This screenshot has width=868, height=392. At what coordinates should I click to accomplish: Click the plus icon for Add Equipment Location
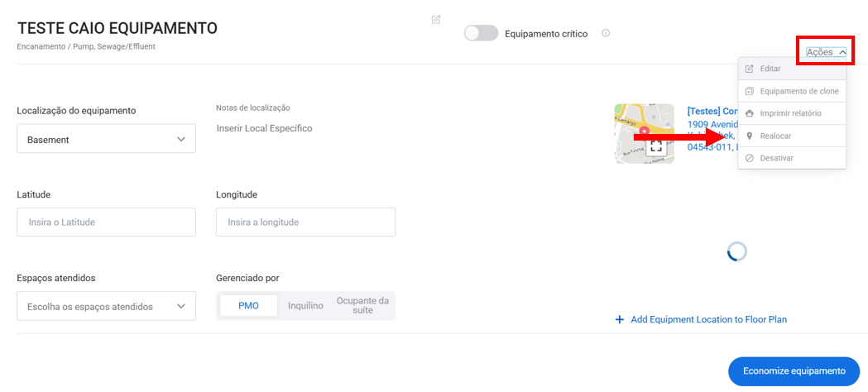click(620, 319)
